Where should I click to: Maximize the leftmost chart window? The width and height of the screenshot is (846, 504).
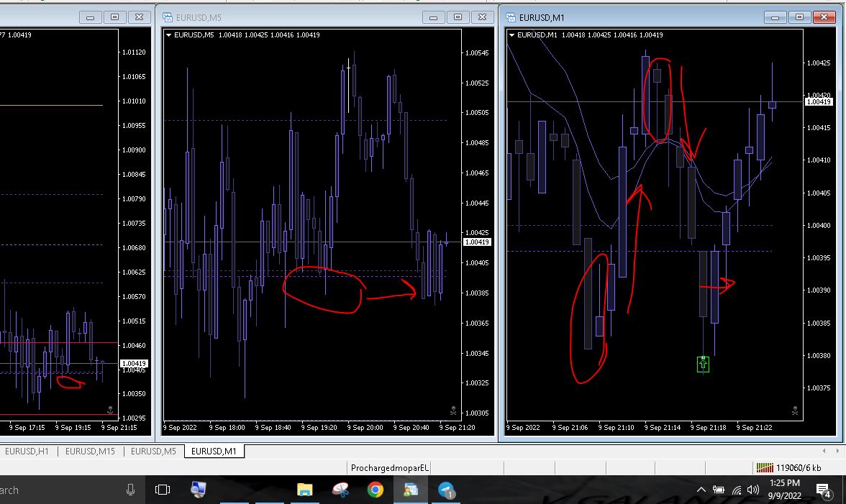point(114,17)
